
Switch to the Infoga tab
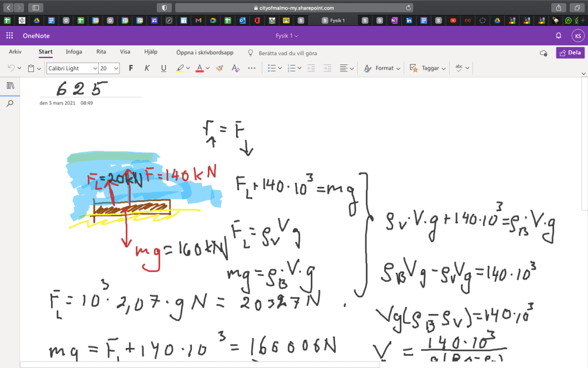coord(73,52)
